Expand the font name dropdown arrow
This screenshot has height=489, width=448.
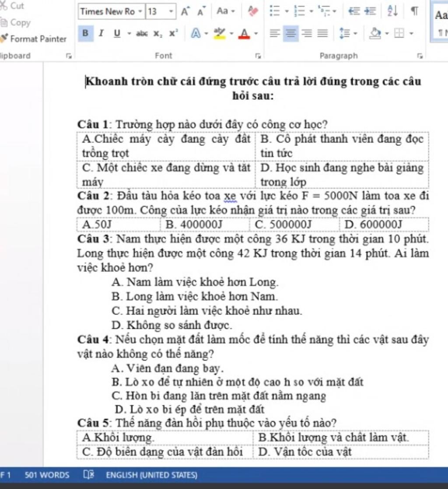140,11
